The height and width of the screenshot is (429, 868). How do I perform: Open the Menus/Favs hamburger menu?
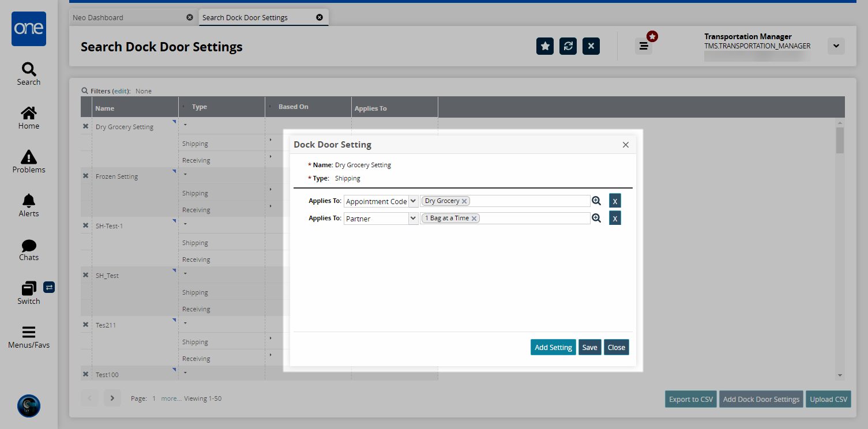(x=28, y=332)
